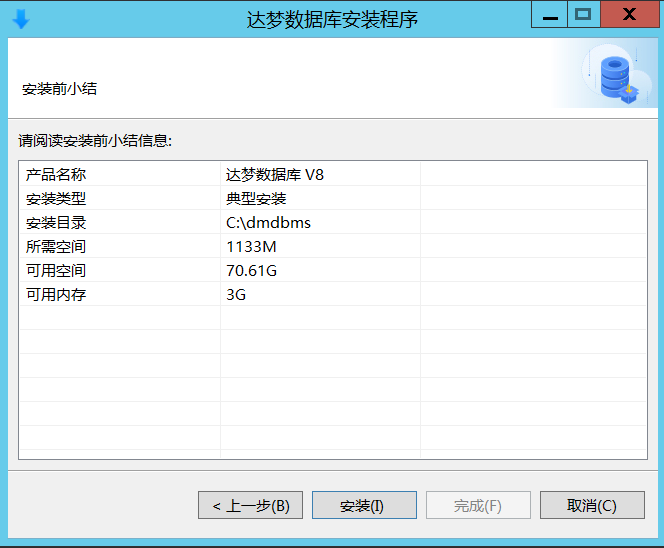Cancel setup with the 取消(C) button
Viewport: 664px width, 548px height.
point(592,505)
